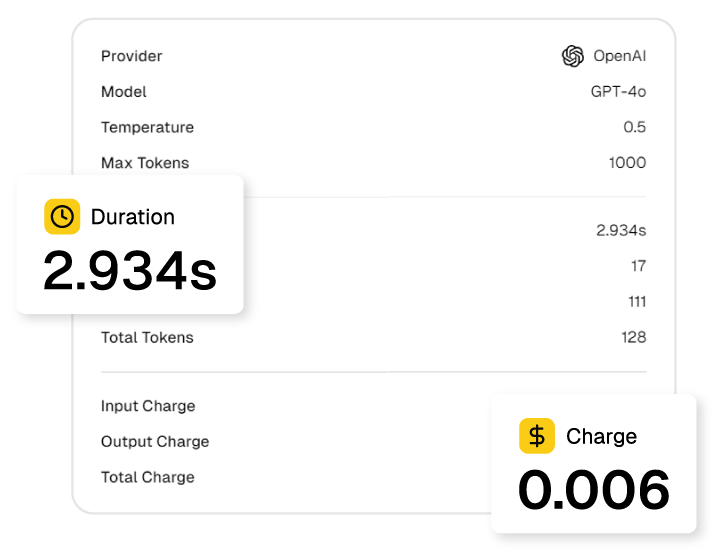Select the OpenAI provider value
This screenshot has width=713, height=551.
click(x=620, y=56)
